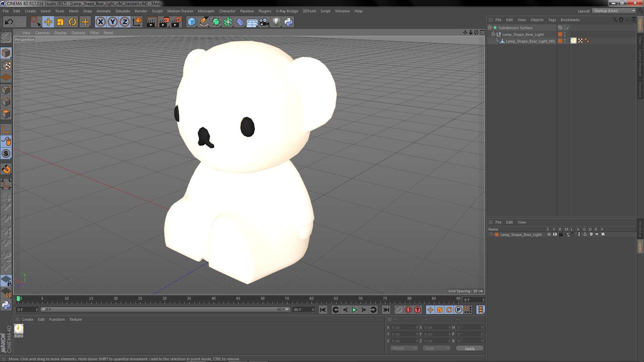Viewport: 644px width, 362px height.
Task: Open the Object Manager Tags menu
Action: click(x=552, y=20)
